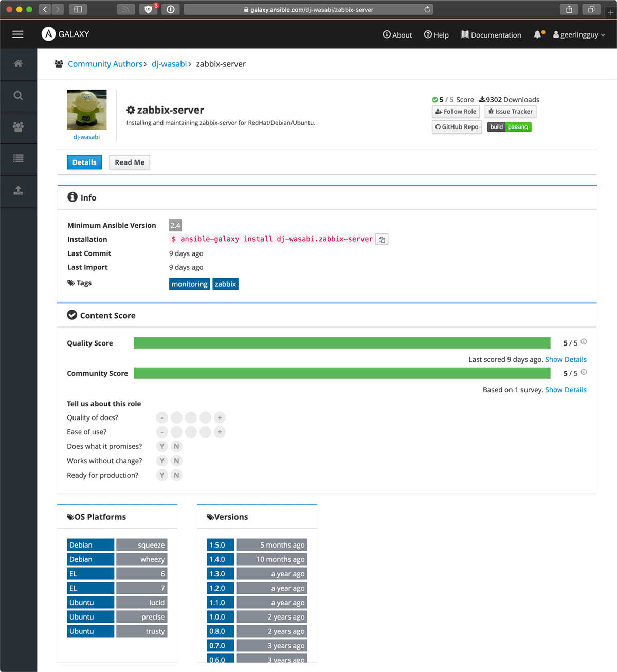Show Details for Quality Score
Viewport: 617px width, 672px height.
(x=566, y=359)
